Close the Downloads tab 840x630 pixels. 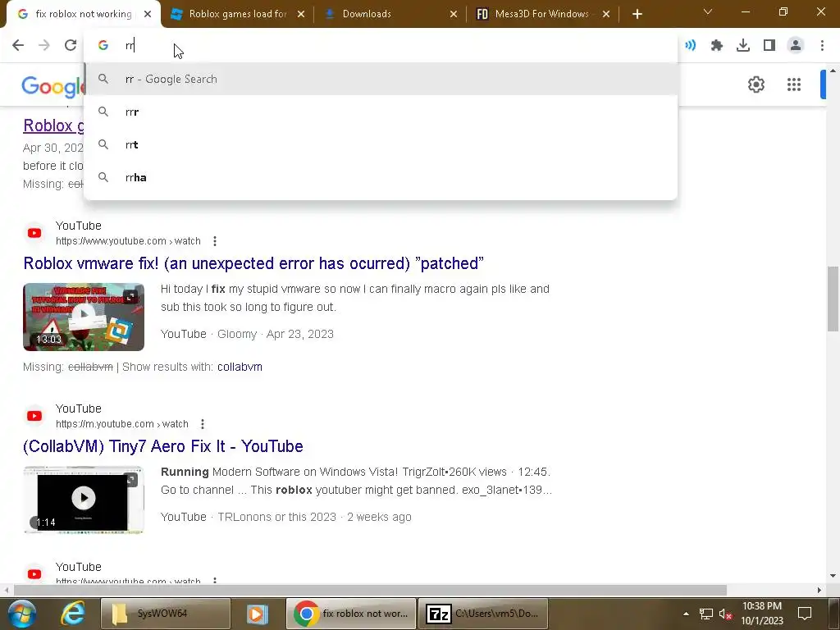pos(453,14)
